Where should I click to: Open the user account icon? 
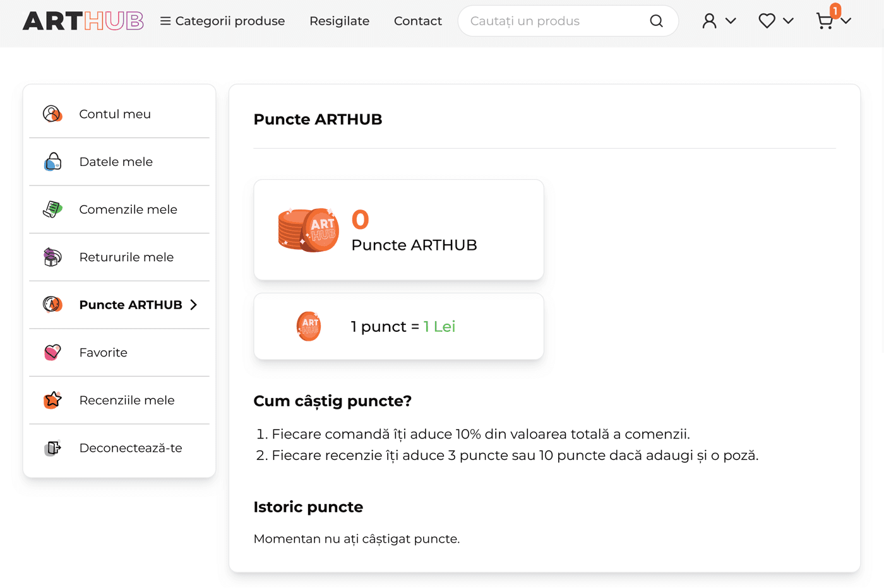pyautogui.click(x=710, y=21)
